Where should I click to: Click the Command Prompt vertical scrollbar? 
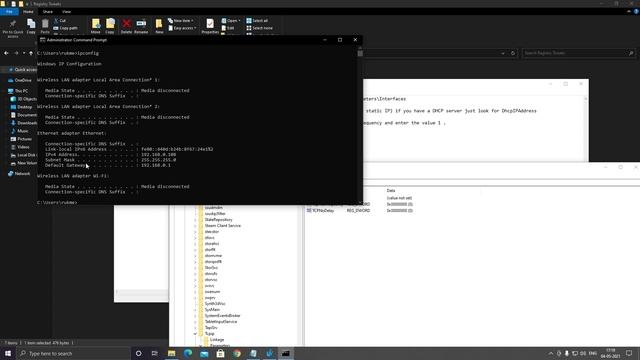(x=360, y=124)
